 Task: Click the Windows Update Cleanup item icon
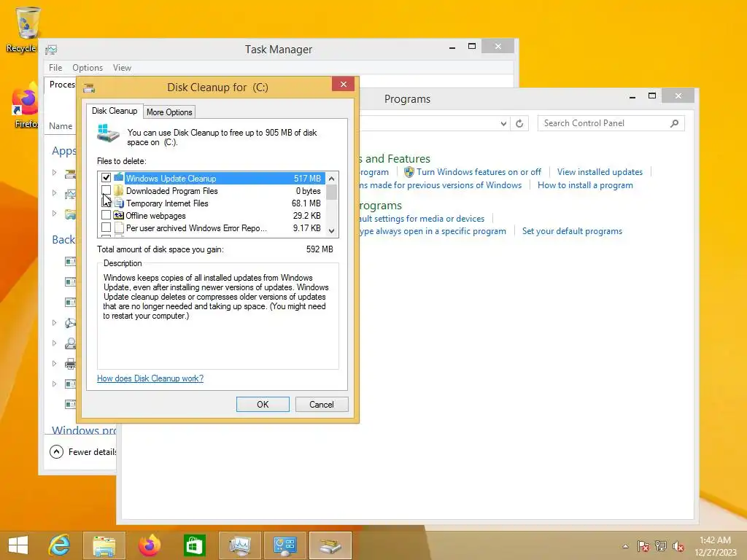coord(119,178)
